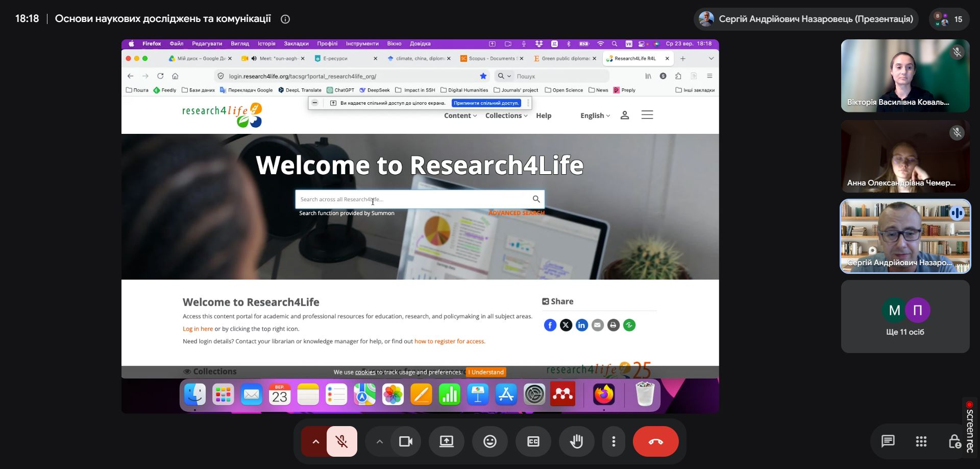This screenshot has width=980, height=469.
Task: Open participants list showing 15 people
Action: tap(949, 19)
